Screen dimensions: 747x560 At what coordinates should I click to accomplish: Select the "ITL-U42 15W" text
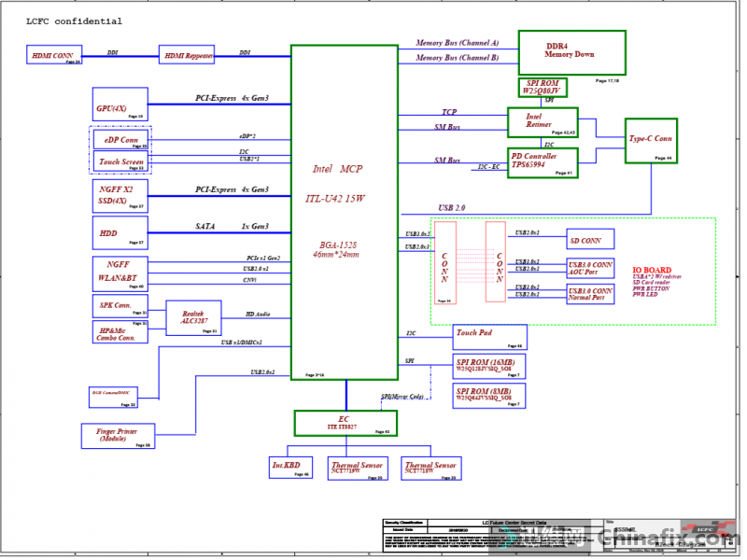(x=335, y=199)
